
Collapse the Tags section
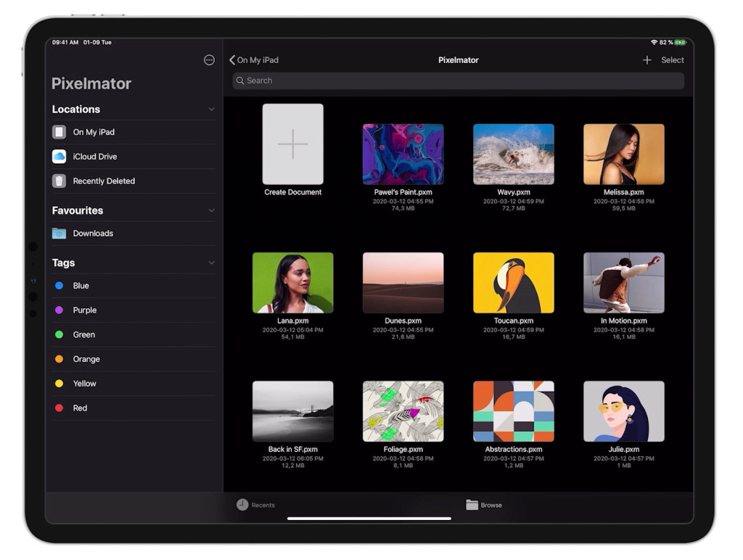211,262
